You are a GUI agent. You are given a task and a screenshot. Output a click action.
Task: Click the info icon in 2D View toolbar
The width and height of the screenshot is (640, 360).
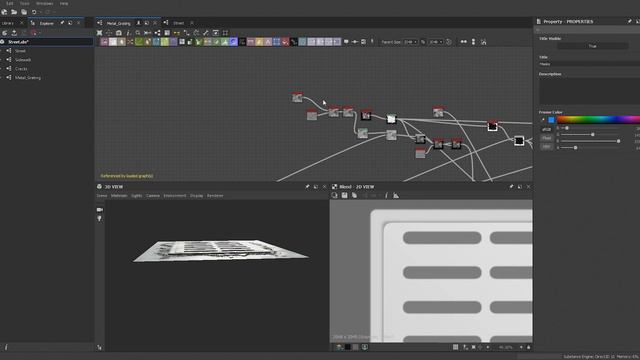coord(386,196)
